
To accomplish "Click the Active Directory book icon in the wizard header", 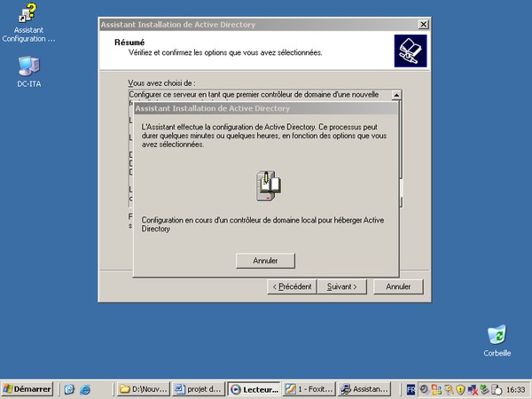I will click(411, 51).
